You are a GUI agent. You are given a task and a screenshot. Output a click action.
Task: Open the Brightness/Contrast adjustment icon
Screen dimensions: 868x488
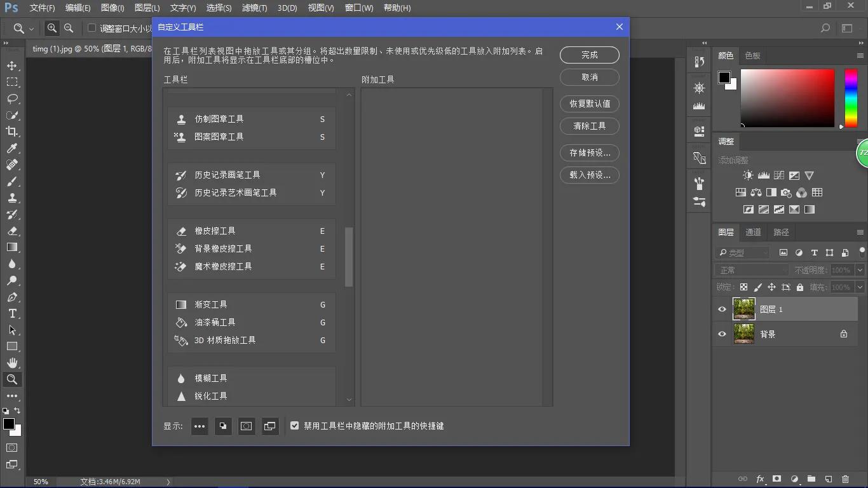(748, 175)
